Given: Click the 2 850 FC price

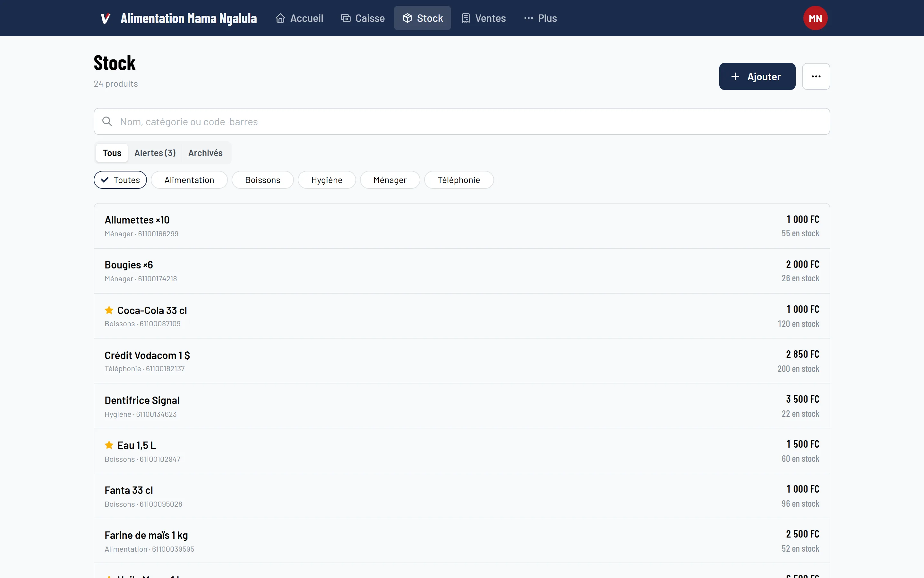Looking at the screenshot, I should (x=802, y=355).
